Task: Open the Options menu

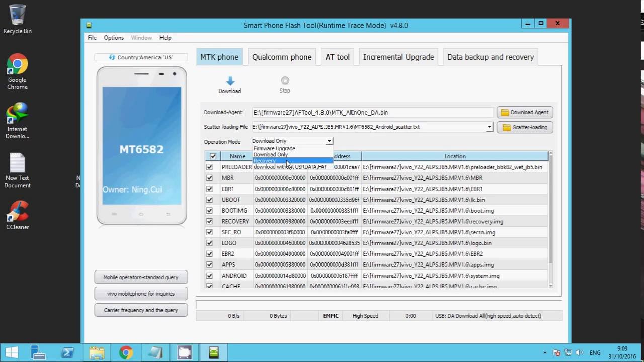Action: [114, 38]
